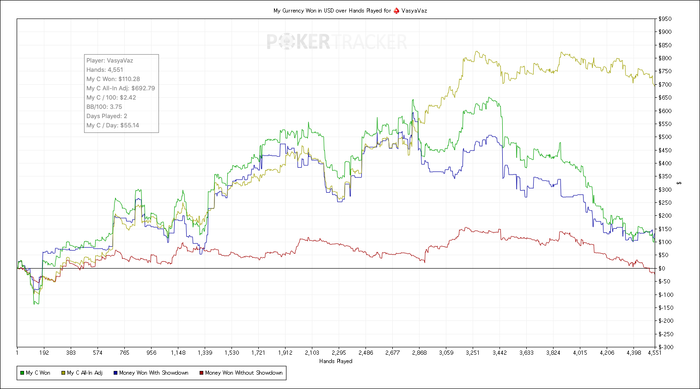This screenshot has height=389, width=700.
Task: Click My C All-In Adj: $692.79 stat
Action: pos(121,88)
